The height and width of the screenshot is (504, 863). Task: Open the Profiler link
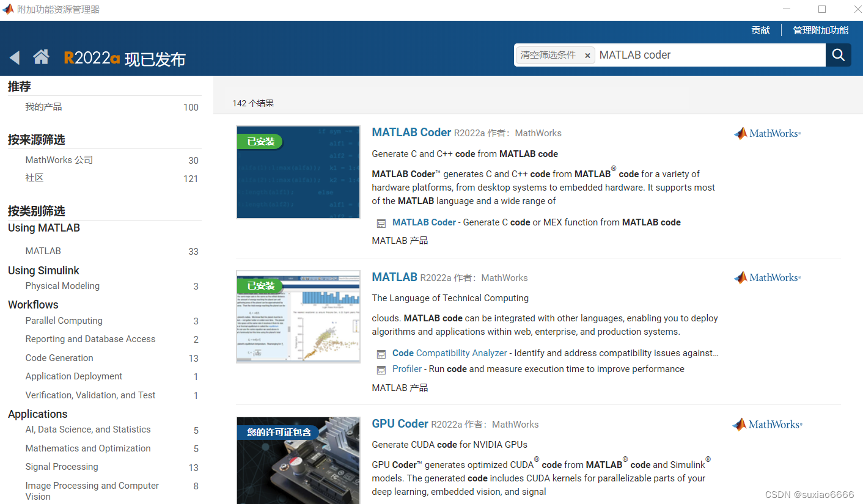407,369
